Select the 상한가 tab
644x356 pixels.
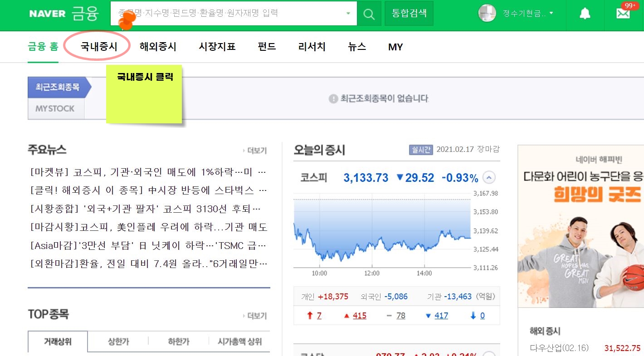tap(118, 341)
